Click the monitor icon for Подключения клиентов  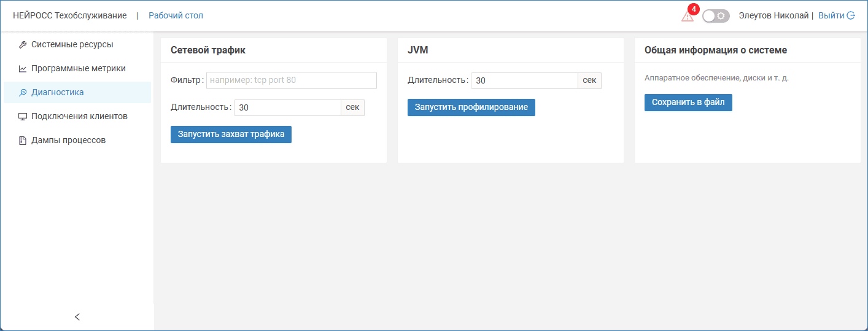[23, 117]
